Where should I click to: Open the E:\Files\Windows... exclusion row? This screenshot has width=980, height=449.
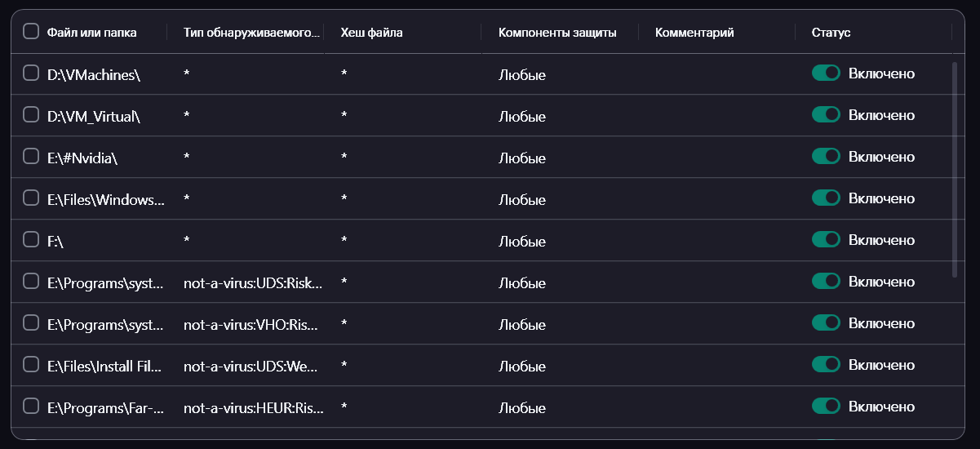click(106, 198)
